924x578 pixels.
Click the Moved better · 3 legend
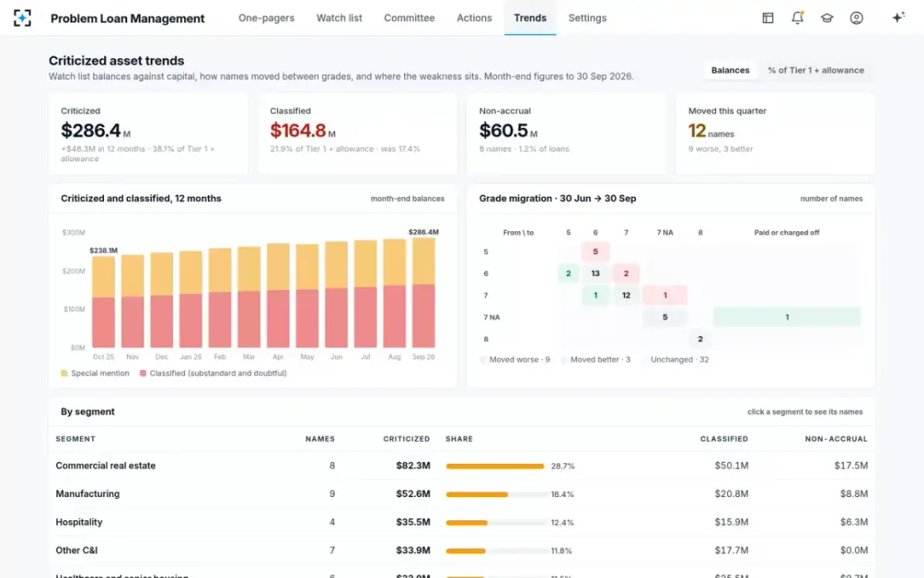pos(595,360)
